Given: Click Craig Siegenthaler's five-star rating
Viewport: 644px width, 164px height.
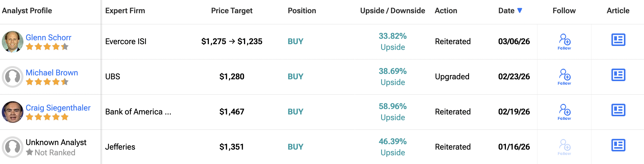Looking at the screenshot, I should [47, 117].
